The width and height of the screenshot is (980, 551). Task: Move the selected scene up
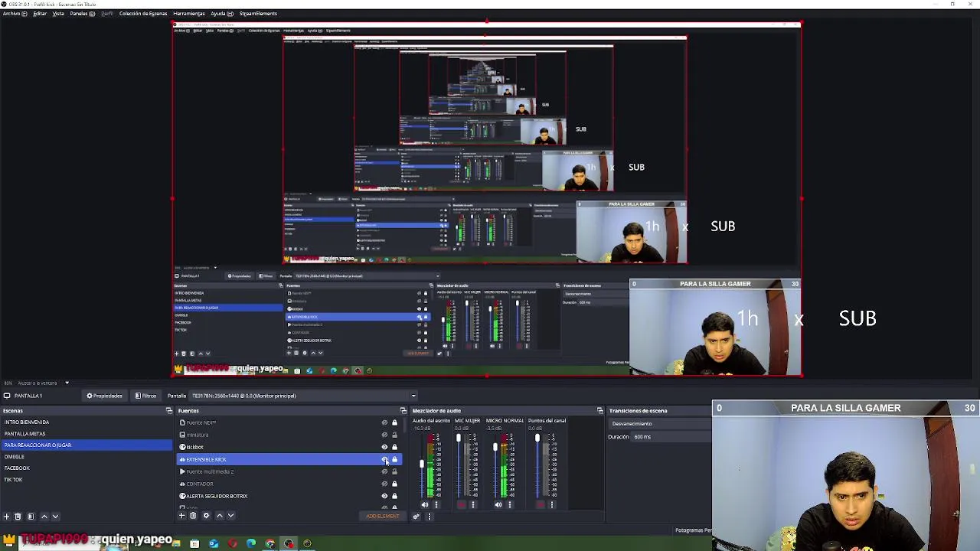pos(44,517)
